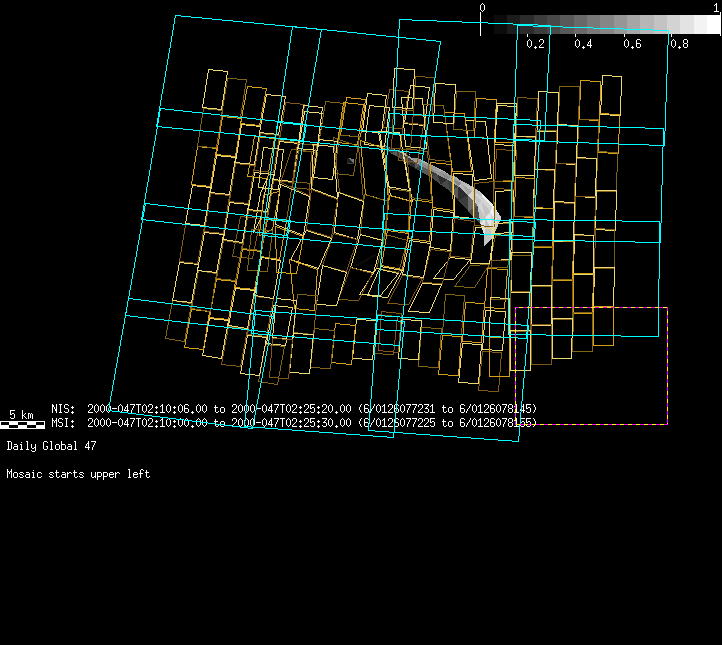
Task: Click the MSI label text
Action: 62,423
